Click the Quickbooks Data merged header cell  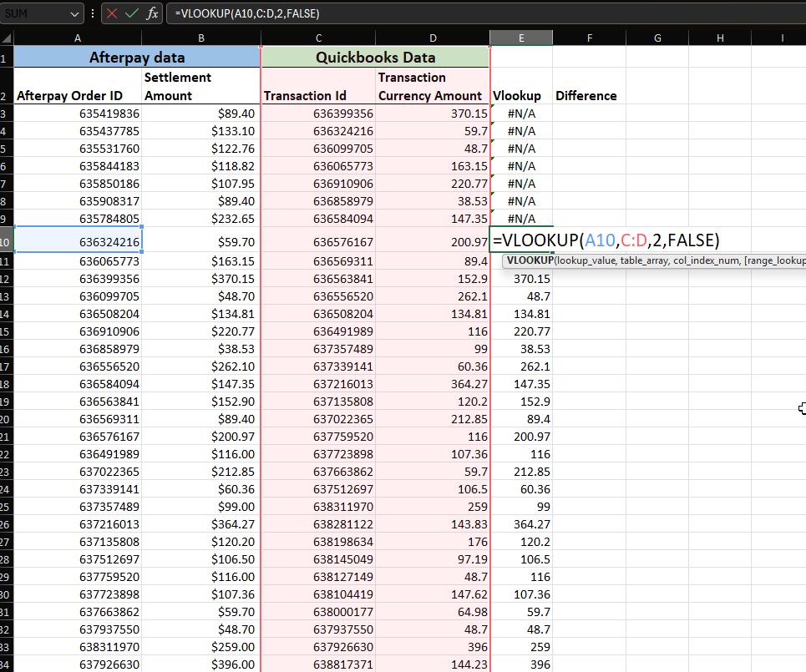(375, 58)
